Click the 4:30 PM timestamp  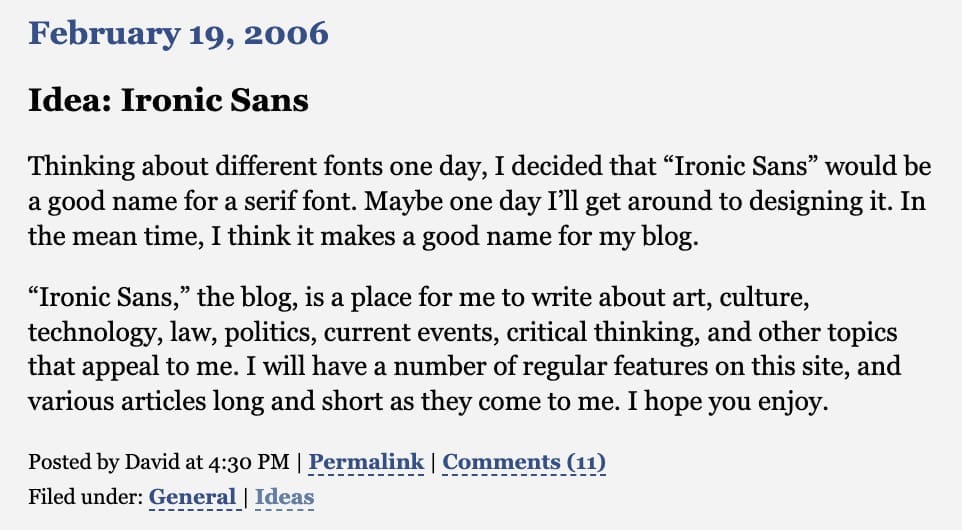(x=248, y=461)
